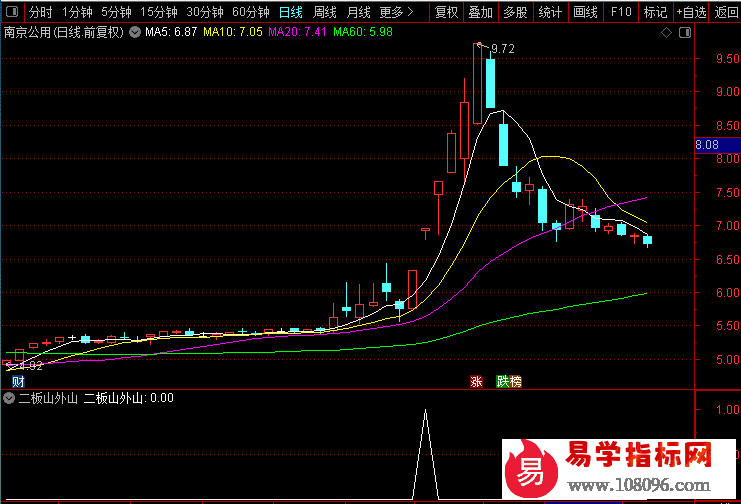This screenshot has width=741, height=504.
Task: Switch to 周线 weekly chart
Action: (x=325, y=12)
